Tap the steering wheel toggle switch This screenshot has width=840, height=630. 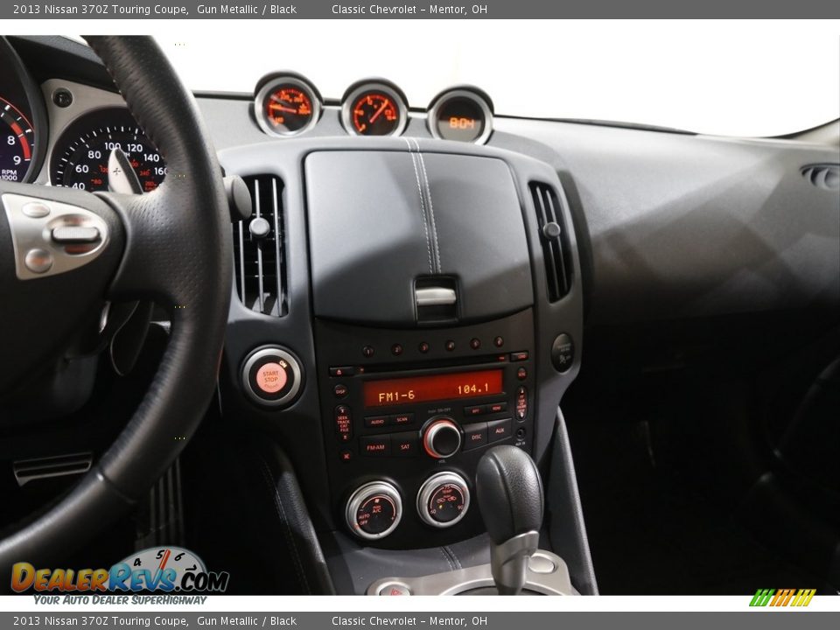click(x=75, y=234)
